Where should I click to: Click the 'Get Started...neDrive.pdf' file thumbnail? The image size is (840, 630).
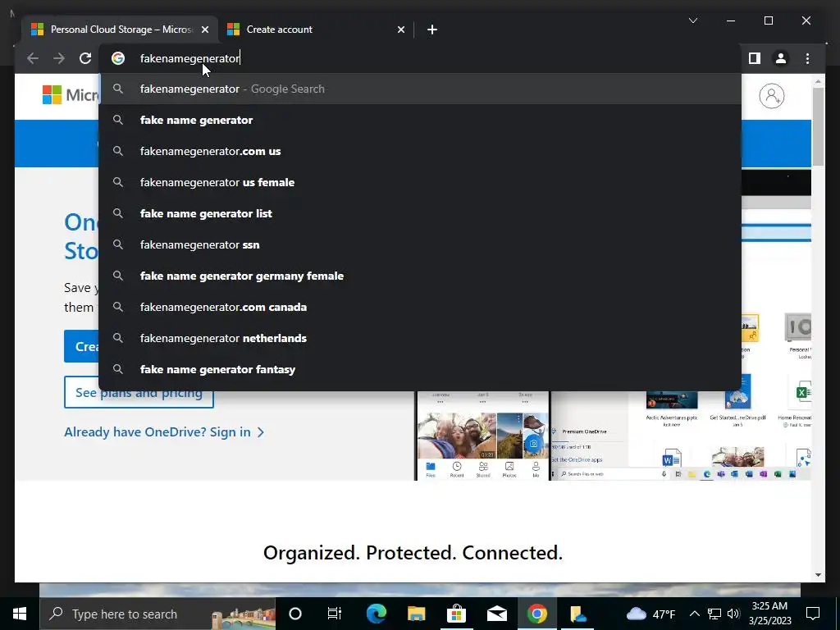[x=737, y=391]
